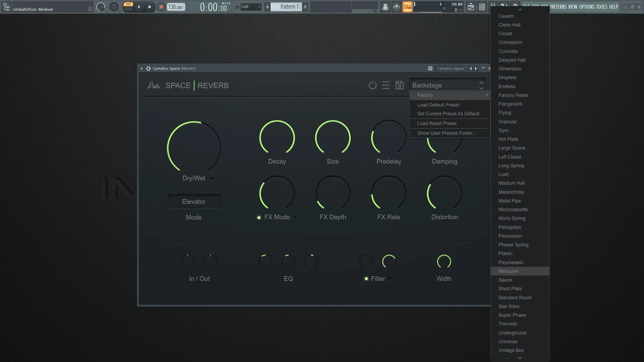This screenshot has height=362, width=644.
Task: Stop playback with the stop button
Action: coord(150,7)
